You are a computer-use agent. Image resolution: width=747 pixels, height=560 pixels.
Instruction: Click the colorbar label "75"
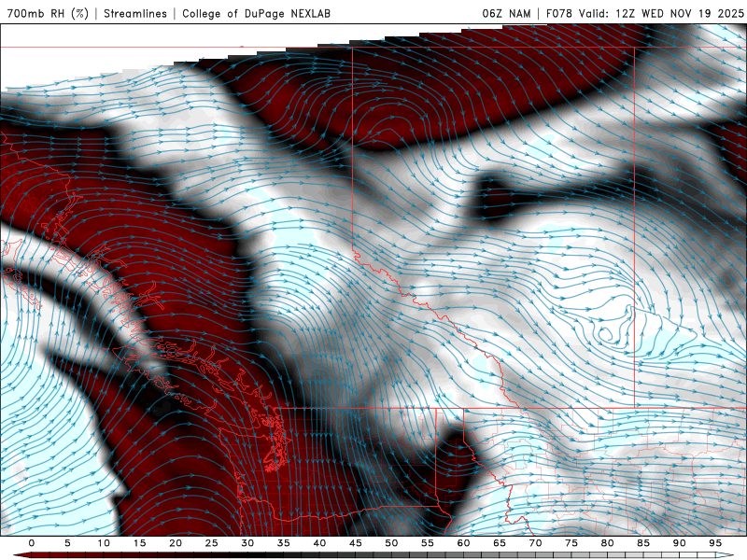click(x=571, y=543)
